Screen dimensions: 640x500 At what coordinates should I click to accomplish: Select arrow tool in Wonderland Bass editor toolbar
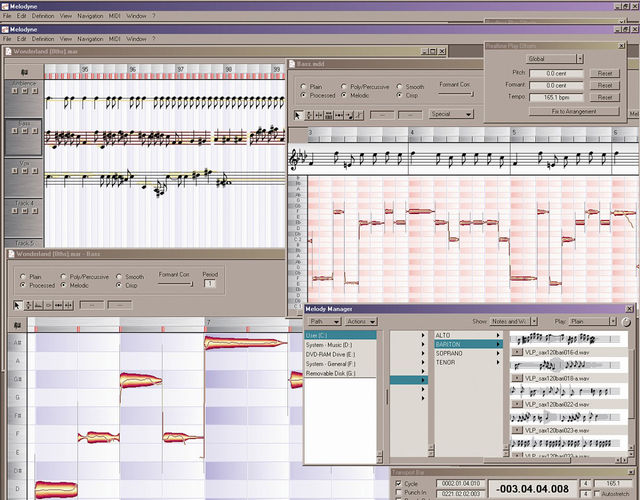point(18,305)
